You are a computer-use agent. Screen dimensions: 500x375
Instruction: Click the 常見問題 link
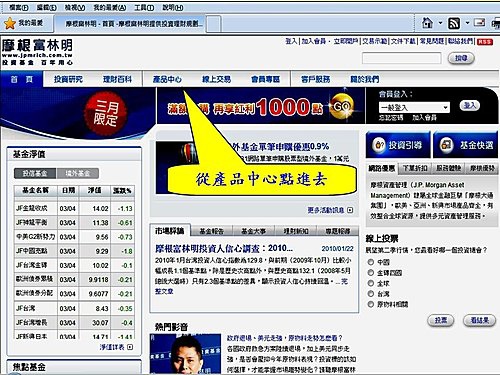(432, 41)
